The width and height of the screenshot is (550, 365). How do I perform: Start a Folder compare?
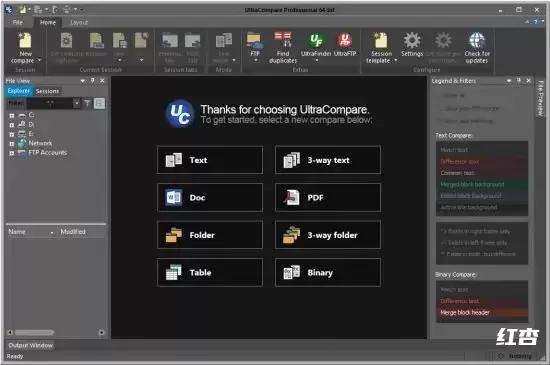tap(210, 235)
